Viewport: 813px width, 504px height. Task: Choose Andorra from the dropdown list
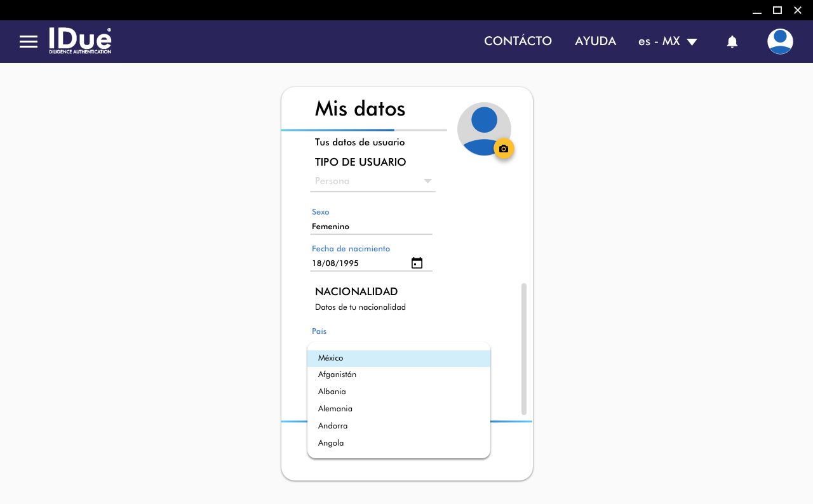[398, 427]
